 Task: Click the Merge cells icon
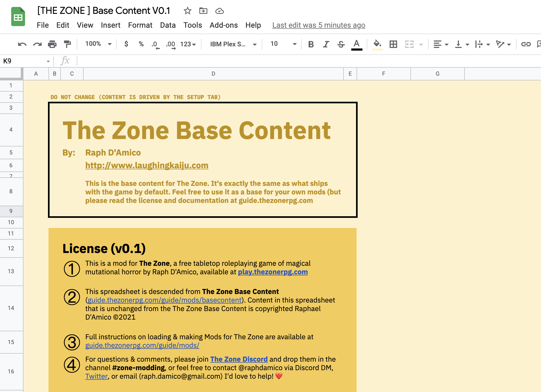point(409,44)
